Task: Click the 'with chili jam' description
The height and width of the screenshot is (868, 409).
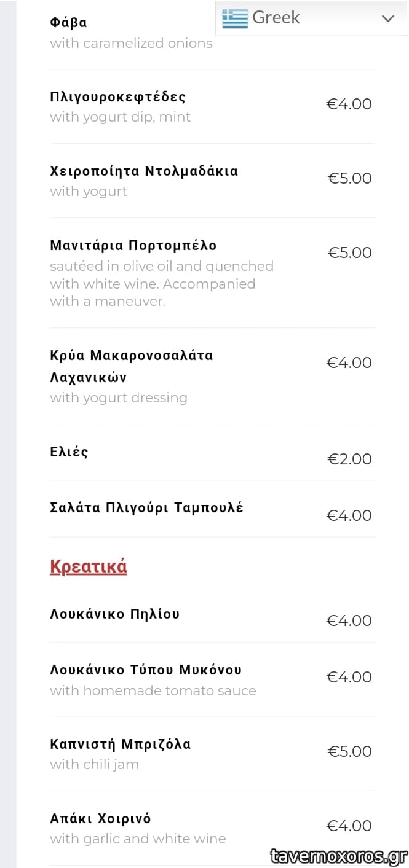Action: [94, 765]
